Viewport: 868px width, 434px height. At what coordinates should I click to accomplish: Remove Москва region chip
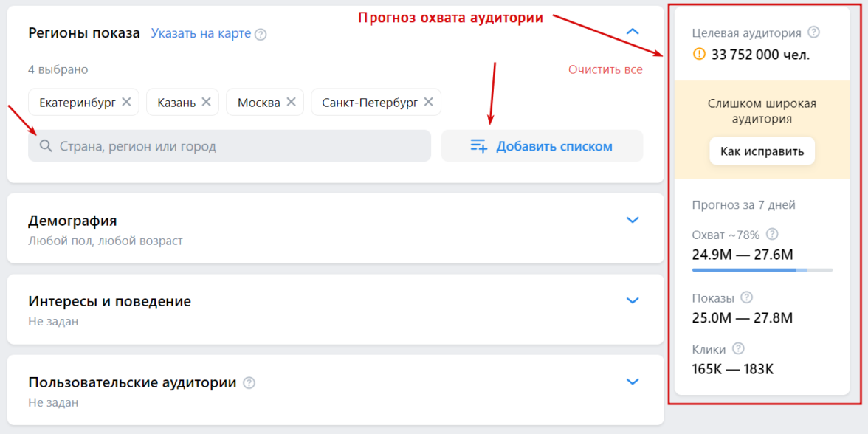pos(291,102)
